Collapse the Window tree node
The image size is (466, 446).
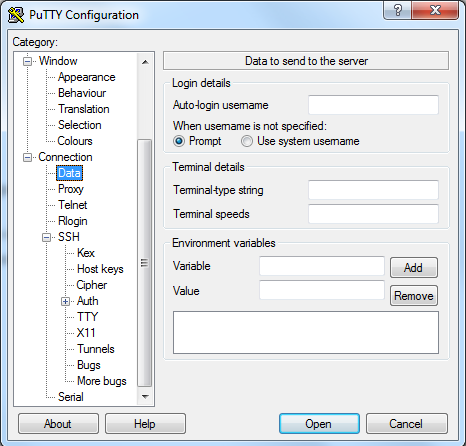pyautogui.click(x=27, y=61)
